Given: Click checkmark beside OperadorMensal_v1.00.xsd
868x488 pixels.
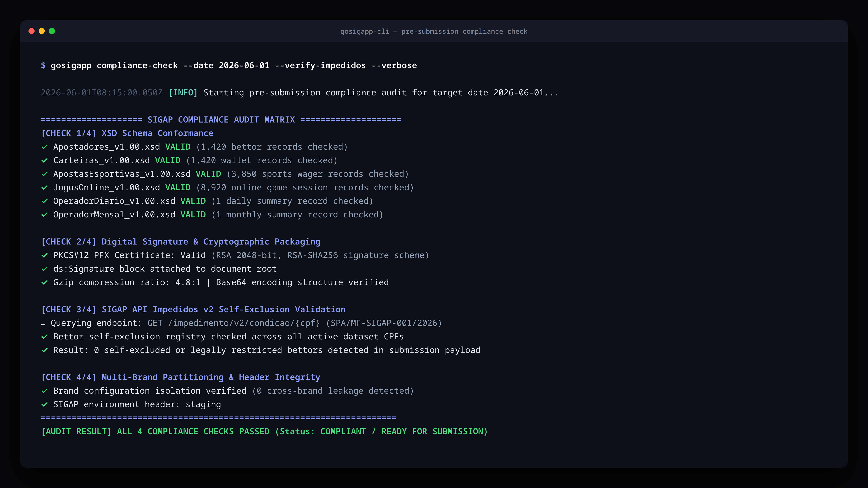Looking at the screenshot, I should point(44,215).
